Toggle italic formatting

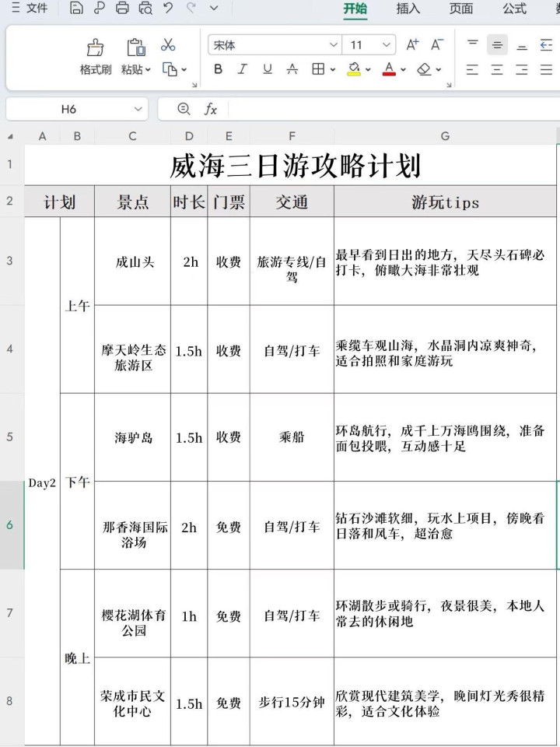point(242,69)
